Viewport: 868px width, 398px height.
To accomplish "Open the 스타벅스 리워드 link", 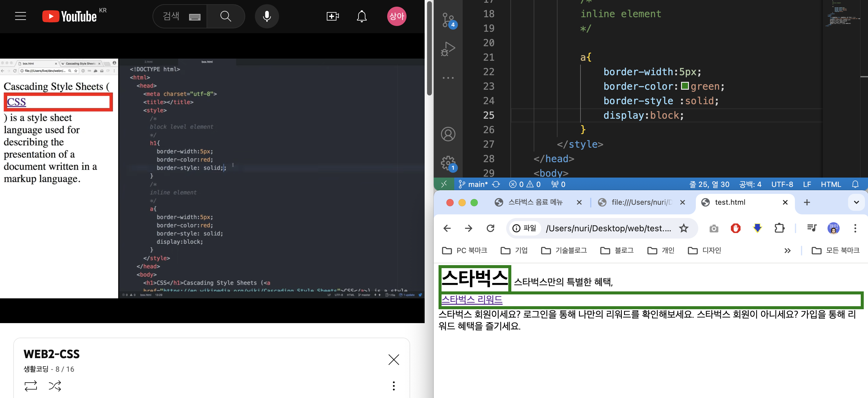I will pyautogui.click(x=472, y=299).
